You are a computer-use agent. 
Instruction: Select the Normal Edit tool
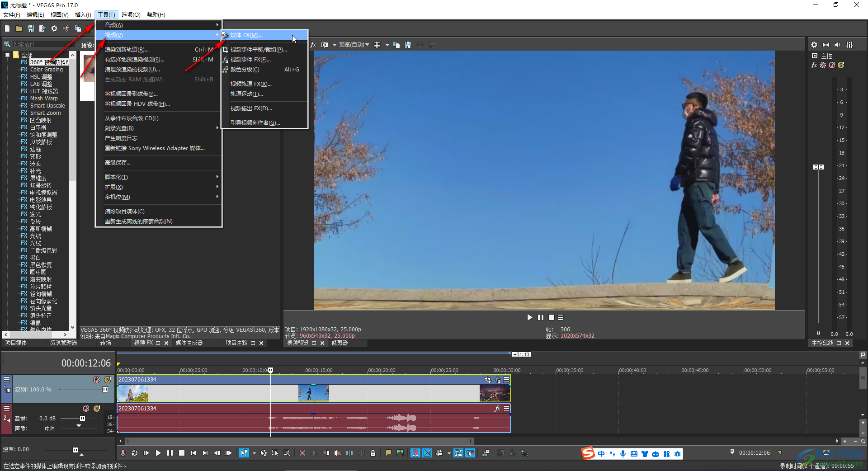[x=244, y=453]
